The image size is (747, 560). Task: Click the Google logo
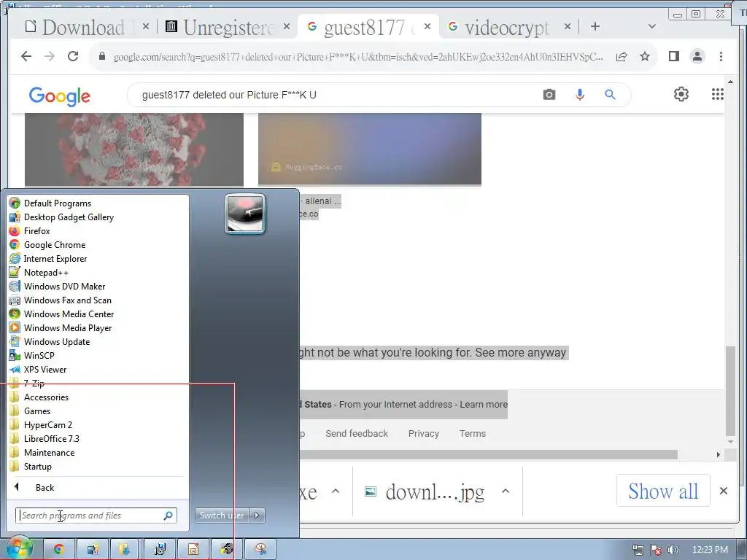click(60, 96)
